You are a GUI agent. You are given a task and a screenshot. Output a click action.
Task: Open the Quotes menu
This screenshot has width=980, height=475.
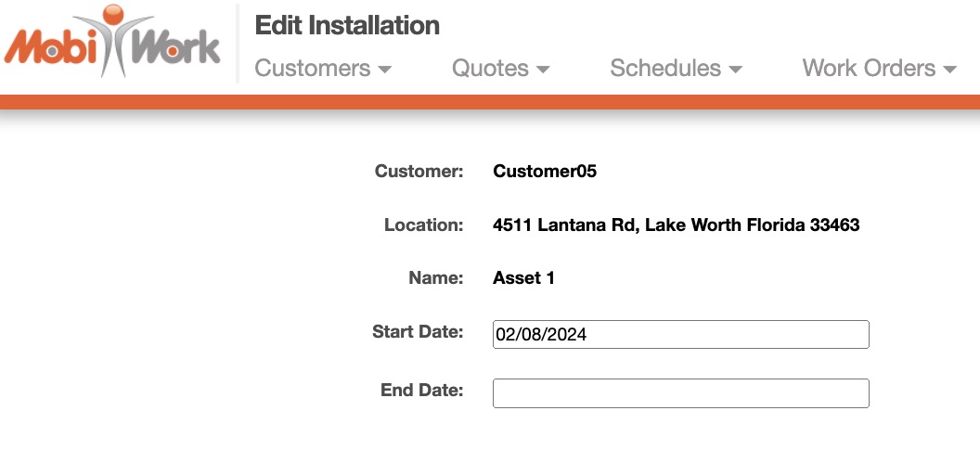[491, 68]
